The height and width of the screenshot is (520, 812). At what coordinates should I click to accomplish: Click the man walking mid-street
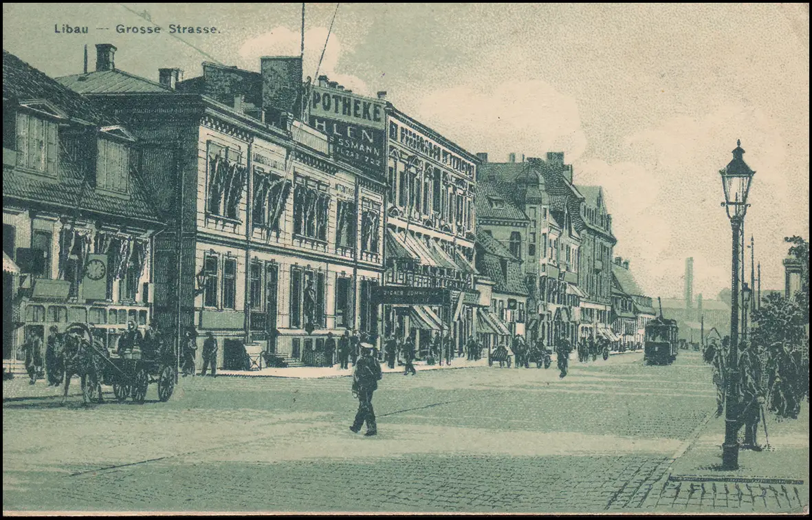pyautogui.click(x=365, y=389)
